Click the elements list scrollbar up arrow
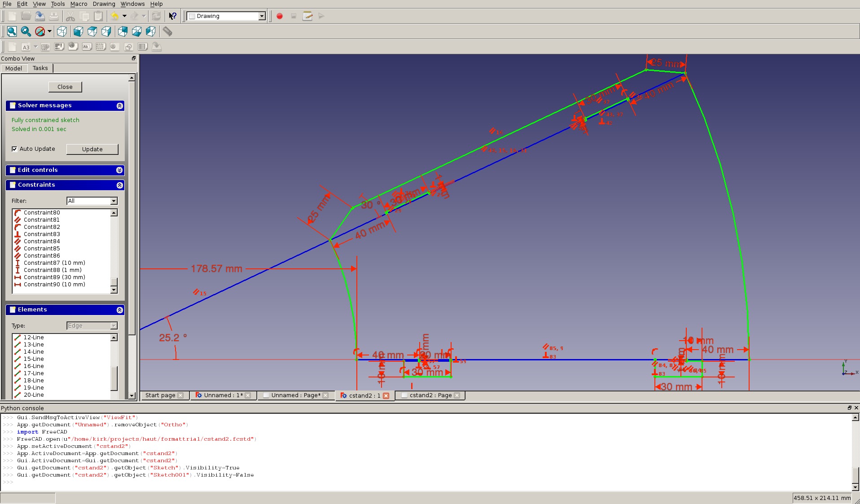This screenshot has width=860, height=504. (x=114, y=337)
